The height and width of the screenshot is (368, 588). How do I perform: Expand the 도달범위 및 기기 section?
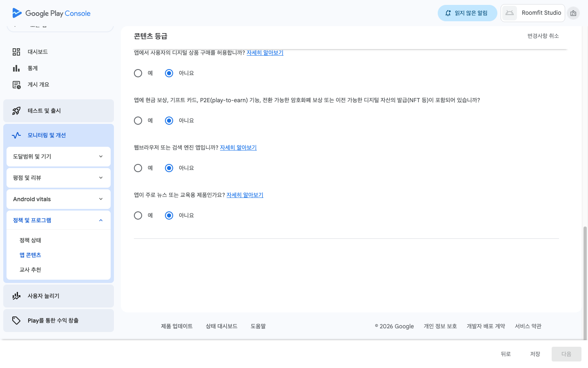[58, 157]
